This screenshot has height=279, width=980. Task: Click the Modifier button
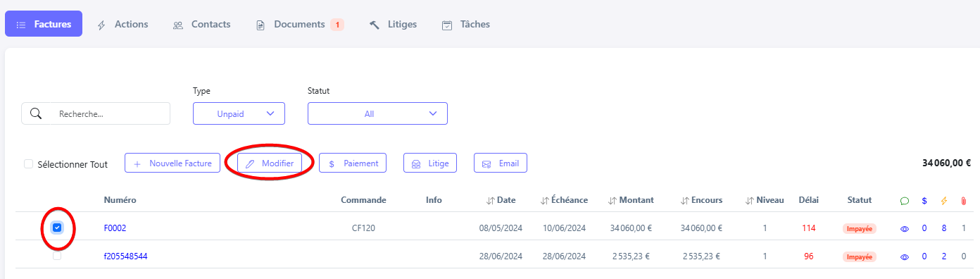(x=270, y=163)
